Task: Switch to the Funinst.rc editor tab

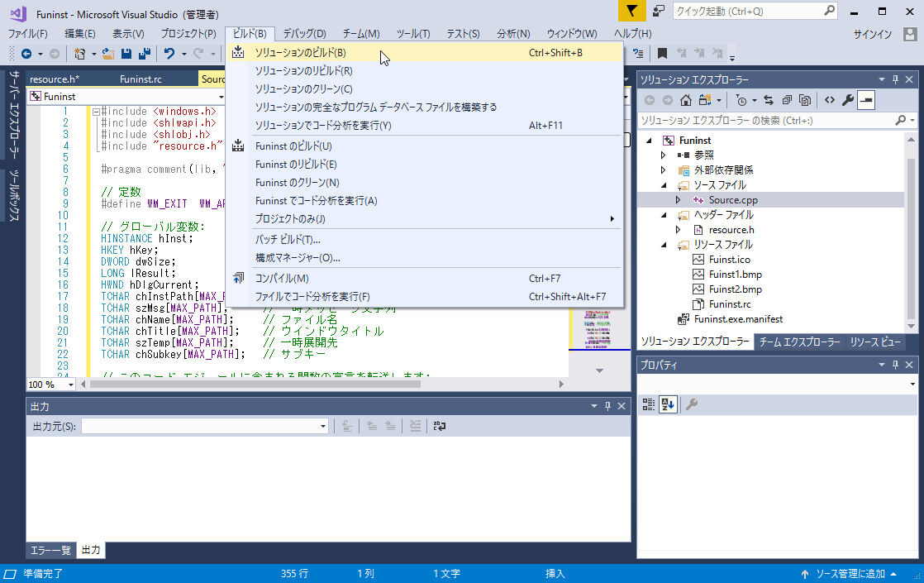Action: 141,79
